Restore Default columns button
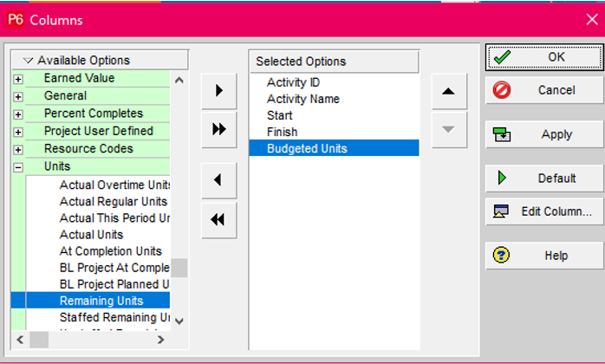Viewport: 605px width, 364px height. [544, 179]
